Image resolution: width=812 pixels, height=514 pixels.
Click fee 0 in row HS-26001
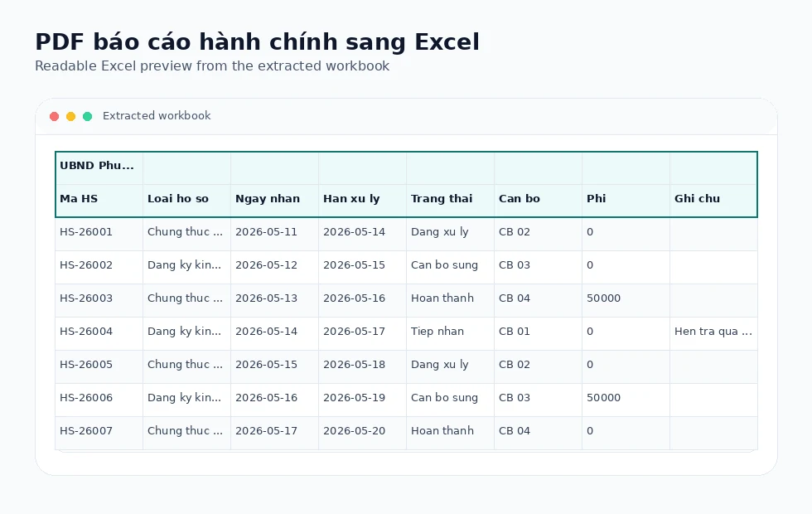coord(626,234)
